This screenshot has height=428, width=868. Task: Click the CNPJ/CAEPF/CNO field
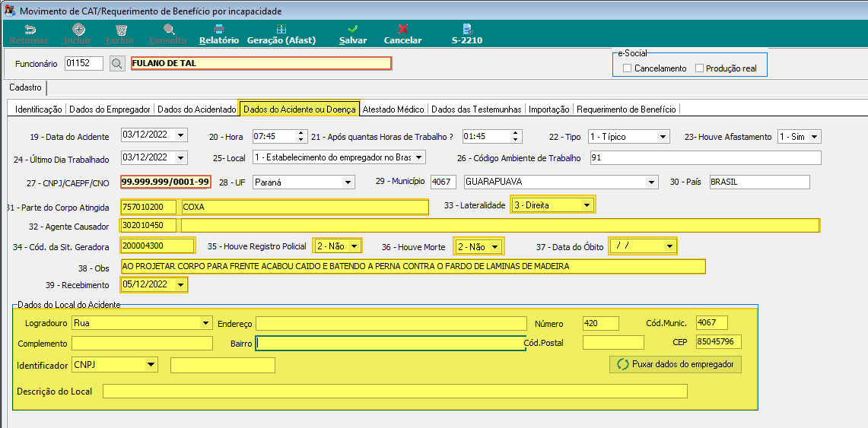166,182
